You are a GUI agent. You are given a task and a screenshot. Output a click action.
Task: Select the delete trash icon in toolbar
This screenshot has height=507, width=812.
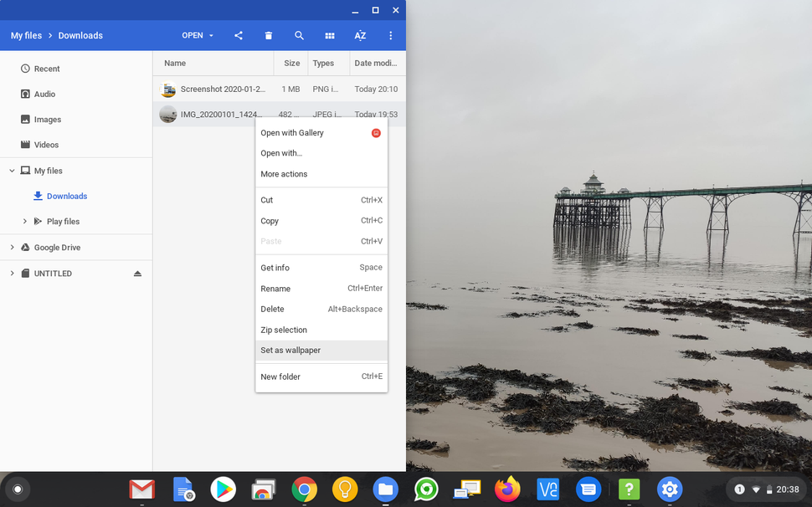click(268, 35)
